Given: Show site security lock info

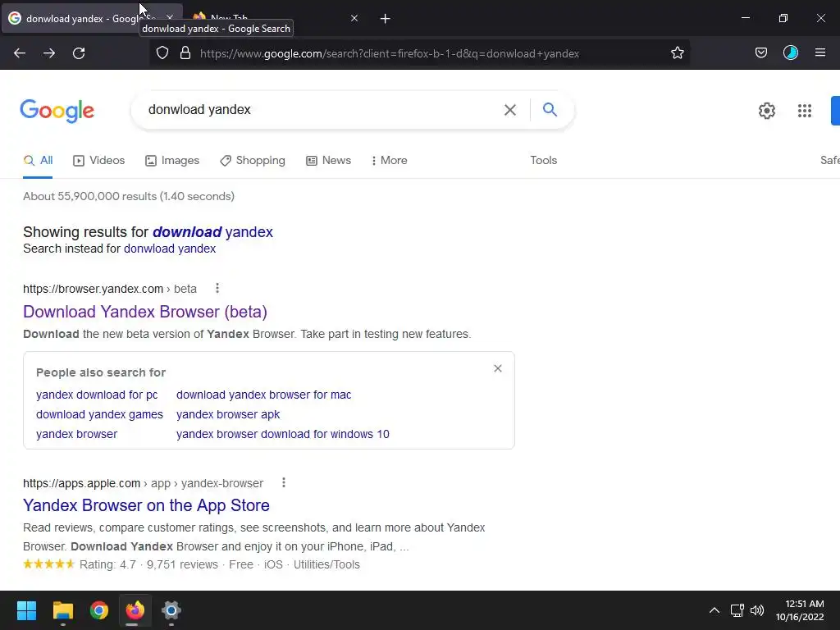Looking at the screenshot, I should [185, 53].
